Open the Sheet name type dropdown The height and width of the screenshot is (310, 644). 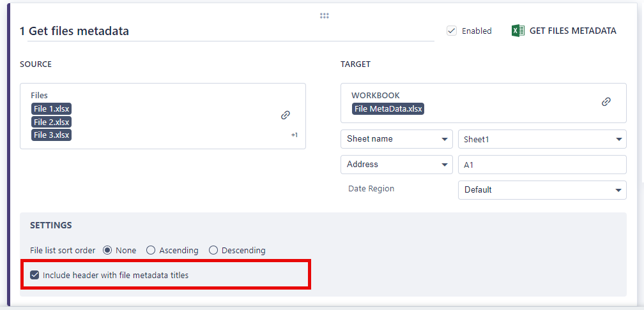pyautogui.click(x=397, y=139)
